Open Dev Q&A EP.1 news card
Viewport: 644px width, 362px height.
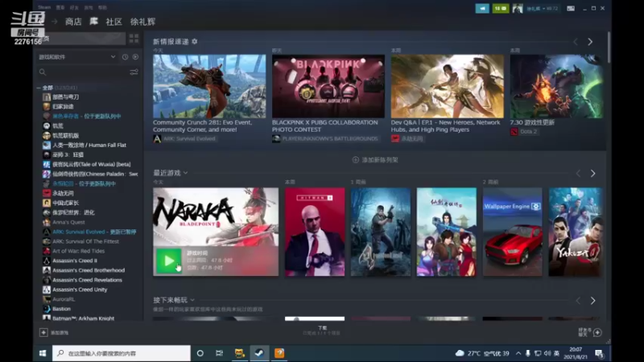pos(448,94)
